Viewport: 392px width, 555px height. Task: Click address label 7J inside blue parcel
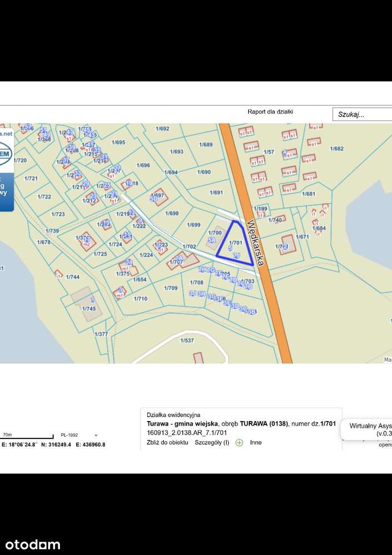click(237, 255)
